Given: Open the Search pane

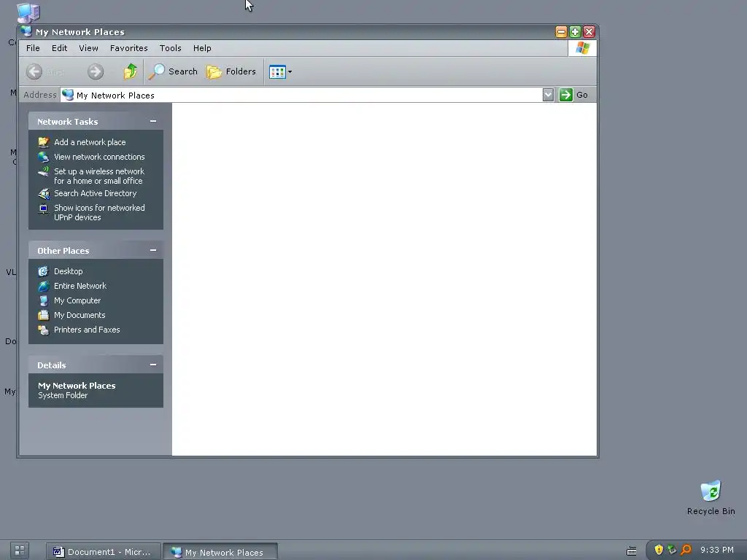Looking at the screenshot, I should point(172,71).
